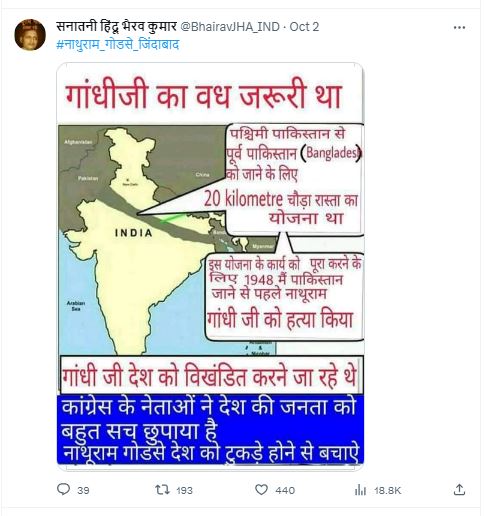Open the three-dot more options menu
Viewport: 486px width, 516px height.
pyautogui.click(x=459, y=28)
